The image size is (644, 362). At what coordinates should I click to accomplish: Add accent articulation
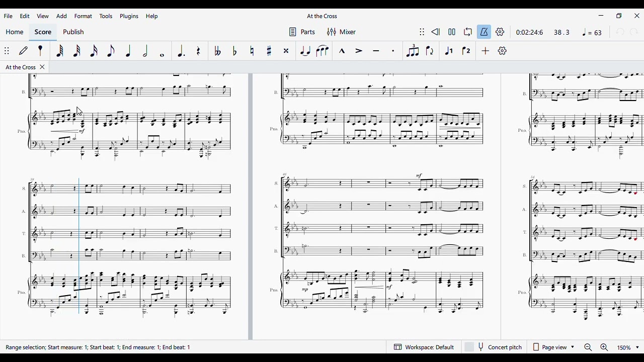[359, 51]
